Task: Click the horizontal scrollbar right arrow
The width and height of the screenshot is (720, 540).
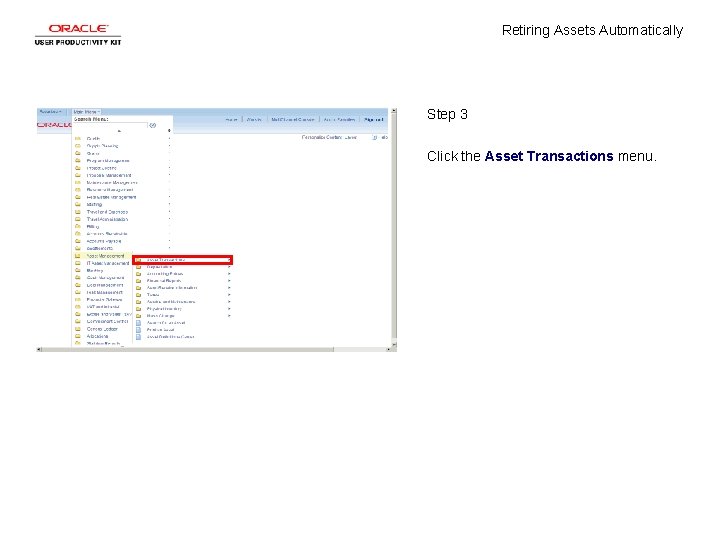Action: coord(388,349)
